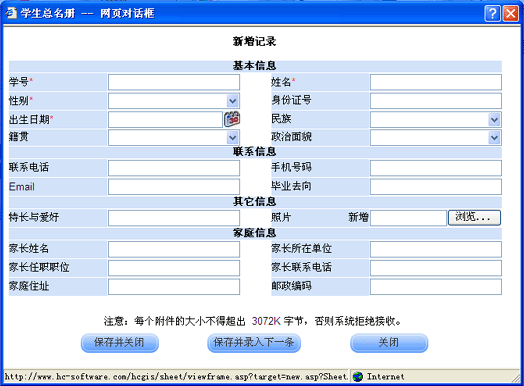Click the 邮政编码 postal code field
The width and height of the screenshot is (524, 386).
tap(436, 287)
